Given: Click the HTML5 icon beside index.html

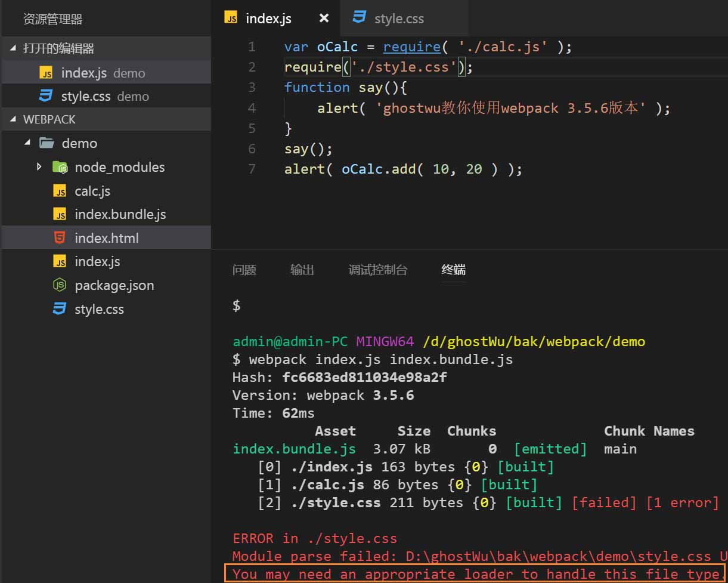Looking at the screenshot, I should pos(60,237).
